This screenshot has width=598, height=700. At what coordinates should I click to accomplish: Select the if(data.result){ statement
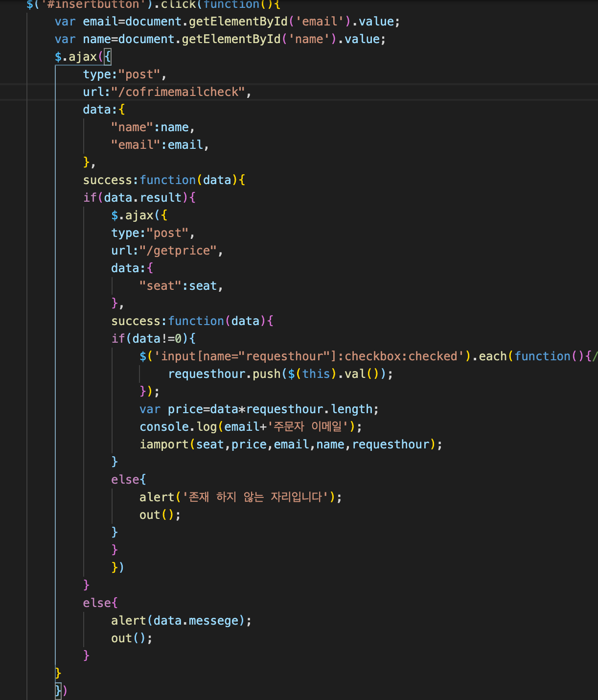139,198
